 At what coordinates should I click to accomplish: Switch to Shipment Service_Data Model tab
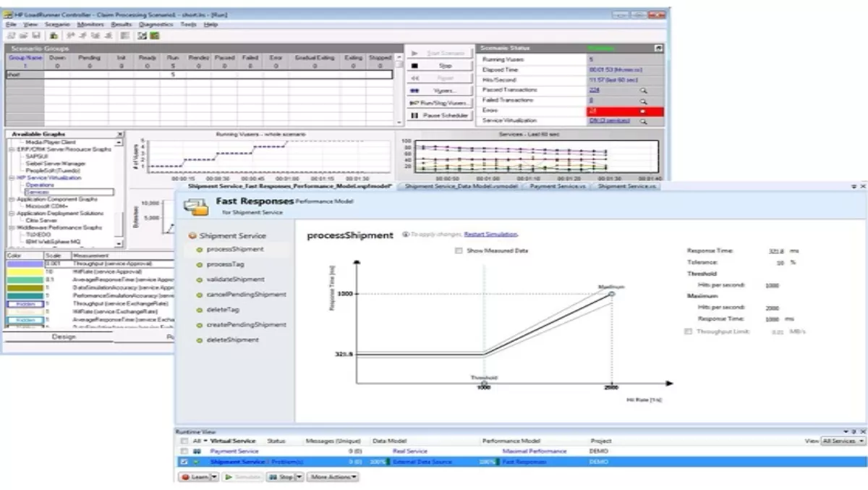tap(459, 186)
